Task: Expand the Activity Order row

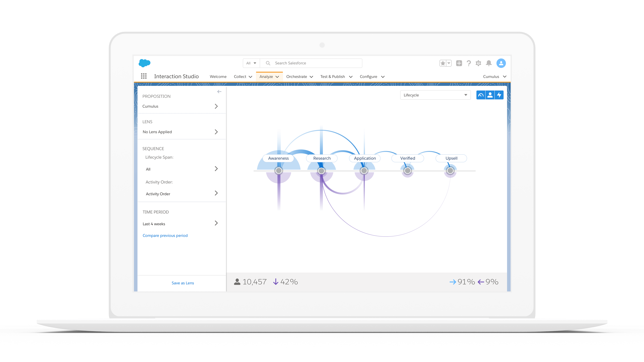Action: tap(182, 194)
